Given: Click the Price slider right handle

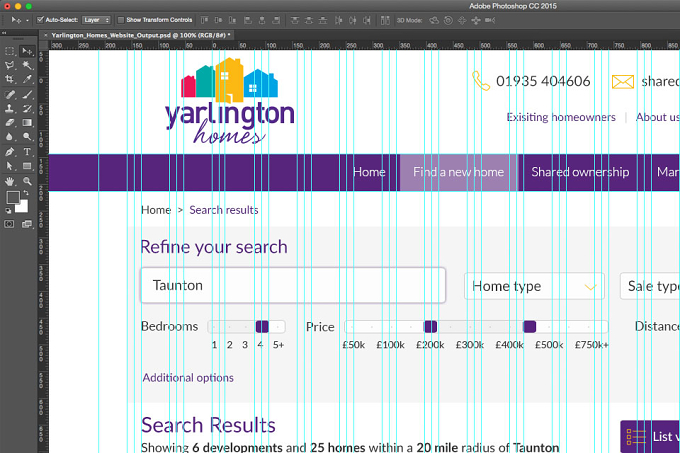Looking at the screenshot, I should 530,326.
